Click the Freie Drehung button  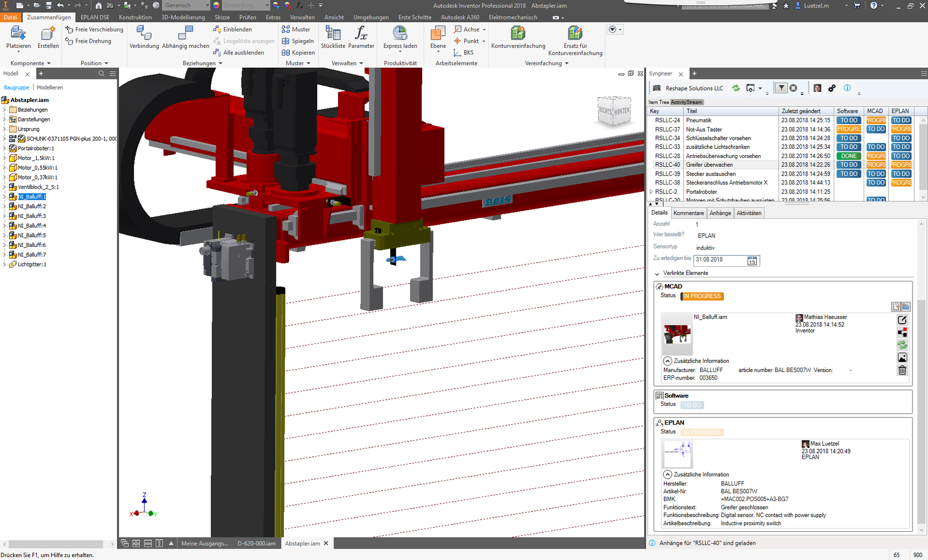[x=88, y=41]
